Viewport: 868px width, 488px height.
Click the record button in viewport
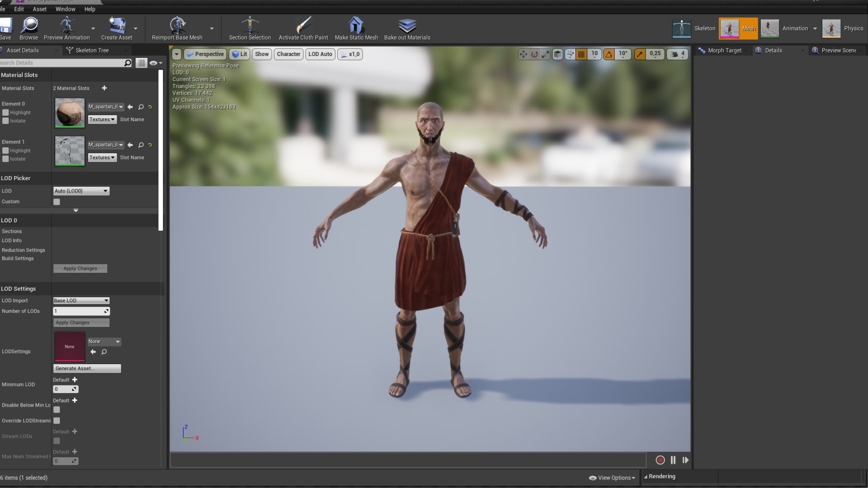(x=660, y=460)
